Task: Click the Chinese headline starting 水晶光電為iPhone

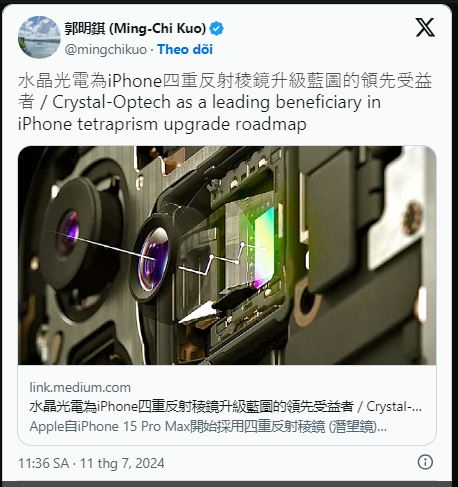Action: click(225, 81)
